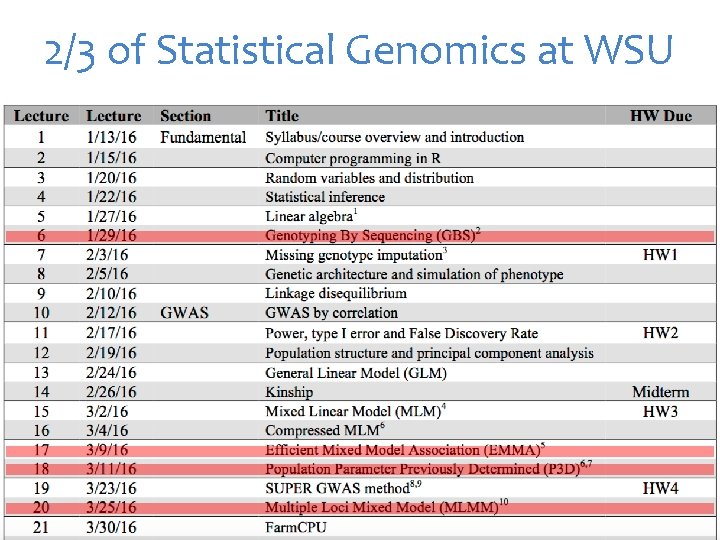Click the "Kinship" lecture title
This screenshot has width=720, height=540.
(289, 392)
